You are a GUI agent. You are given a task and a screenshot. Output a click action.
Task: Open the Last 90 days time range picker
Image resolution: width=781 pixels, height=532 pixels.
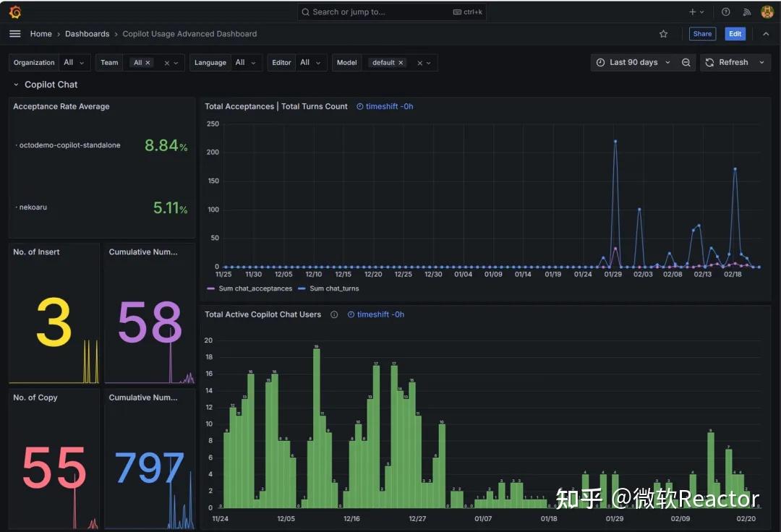point(633,62)
